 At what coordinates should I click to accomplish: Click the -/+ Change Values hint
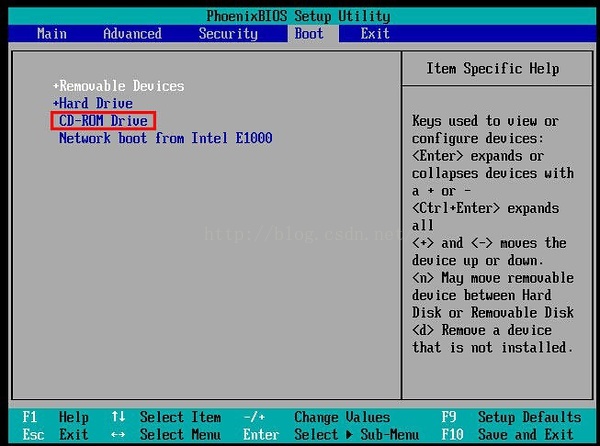coord(317,417)
